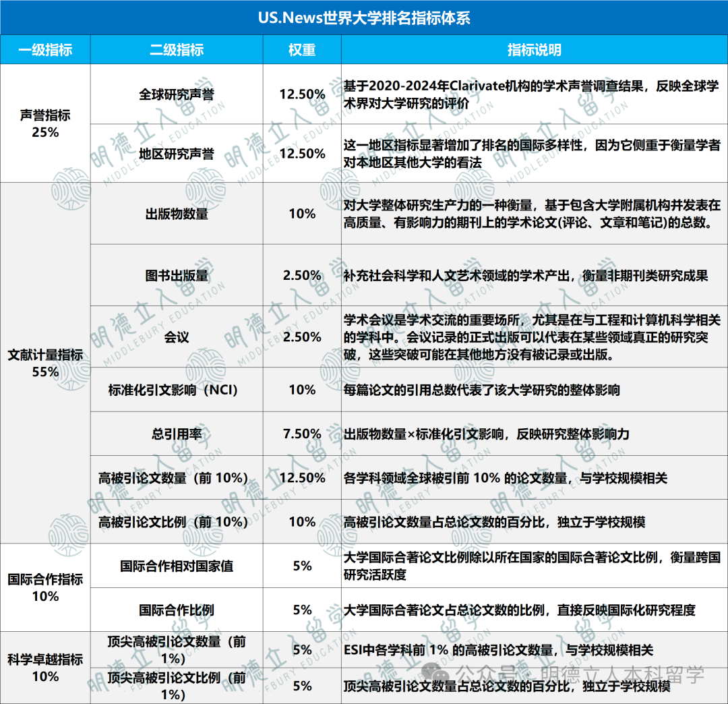Screen dimensions: 728x704
Task: Select the 5% weight for 顶尖高被引论文数量
Action: click(302, 649)
